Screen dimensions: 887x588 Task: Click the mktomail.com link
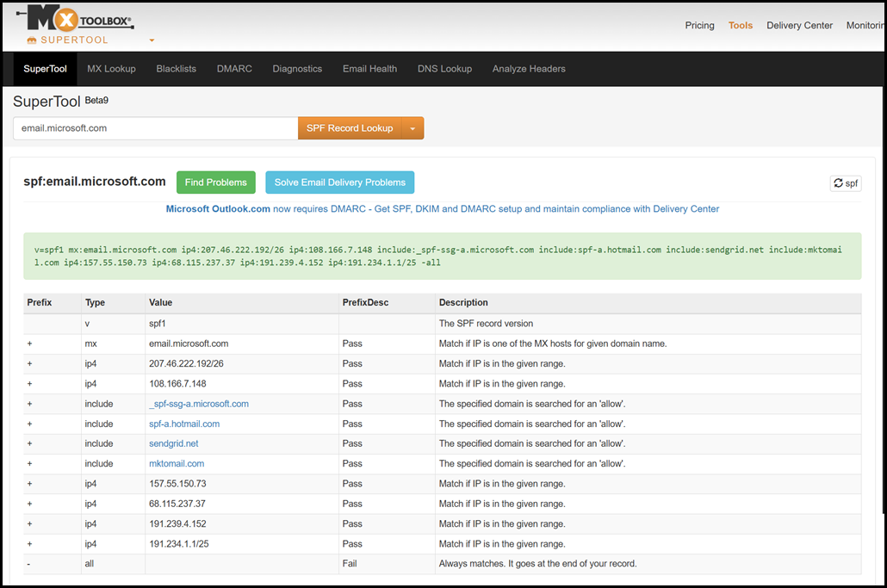(177, 463)
